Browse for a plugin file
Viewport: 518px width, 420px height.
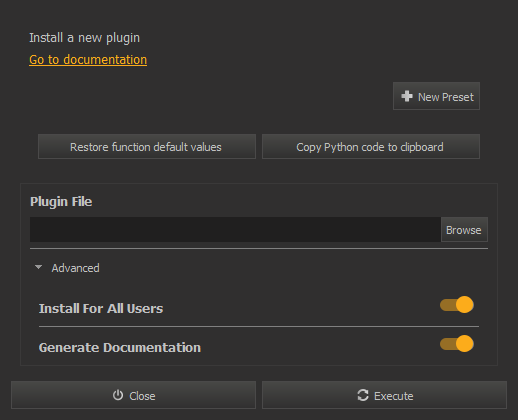click(464, 230)
